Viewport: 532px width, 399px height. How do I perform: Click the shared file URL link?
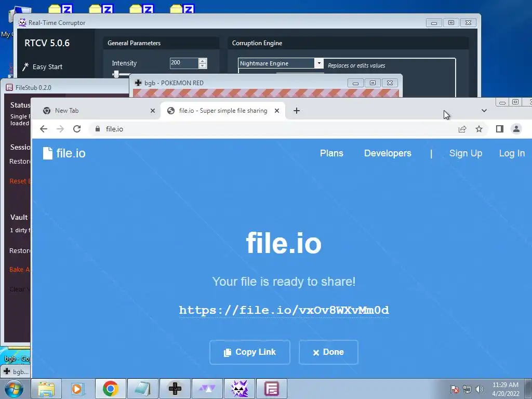click(284, 310)
